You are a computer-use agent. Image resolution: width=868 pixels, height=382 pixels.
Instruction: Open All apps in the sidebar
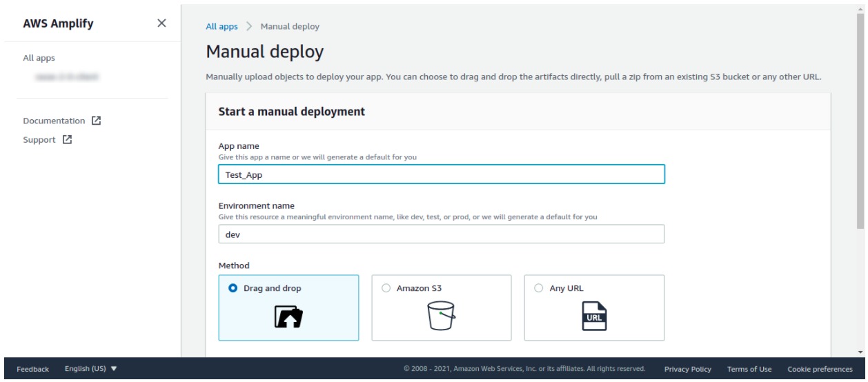(x=39, y=59)
